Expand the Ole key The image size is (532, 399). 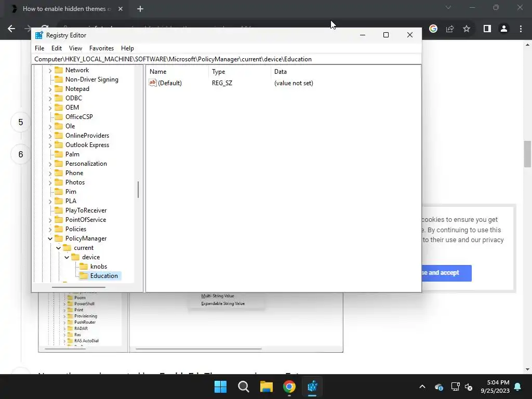50,126
